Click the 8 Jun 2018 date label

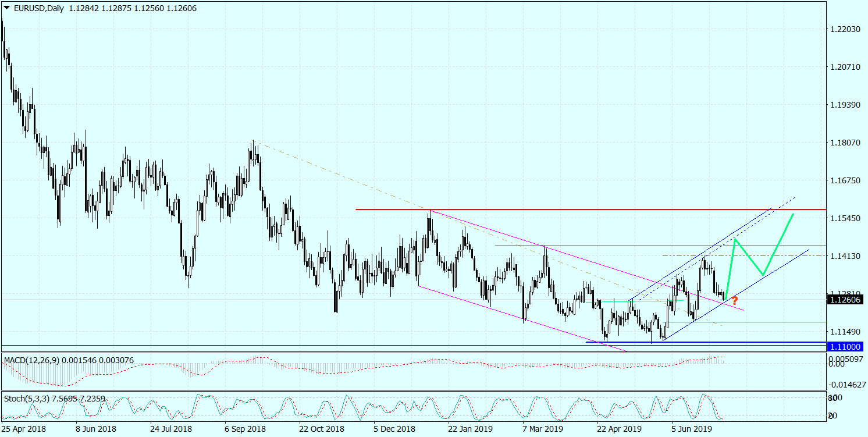point(97,429)
